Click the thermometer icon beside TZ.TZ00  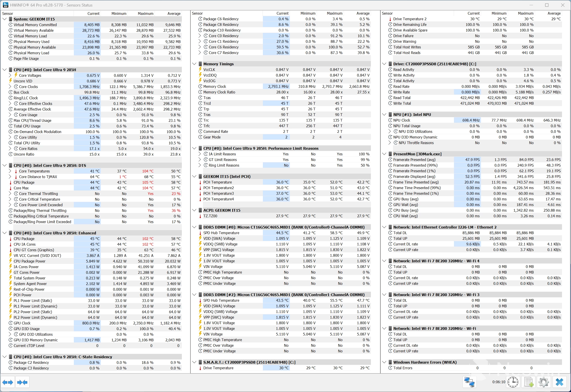tap(200, 216)
